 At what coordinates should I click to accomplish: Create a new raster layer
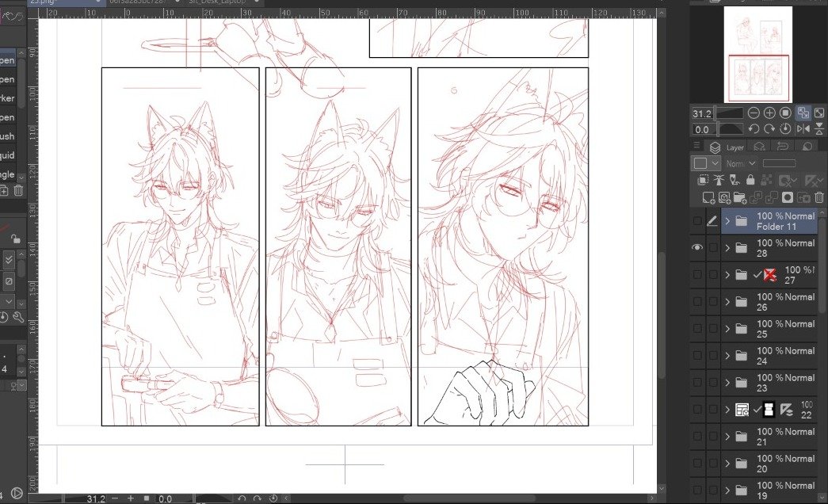click(708, 197)
